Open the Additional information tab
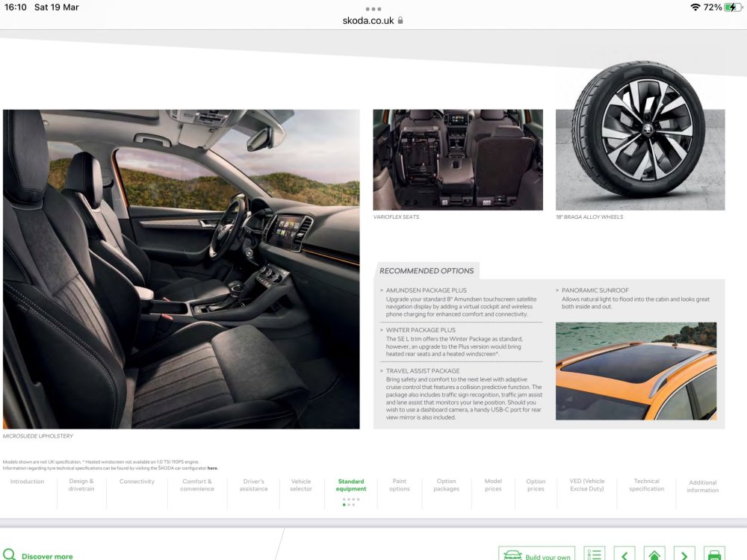 coord(703,486)
